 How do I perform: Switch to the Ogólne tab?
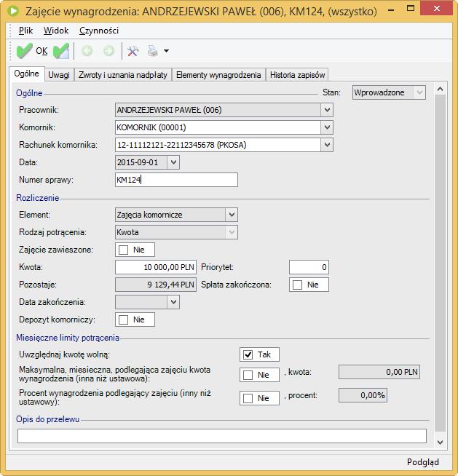point(27,74)
